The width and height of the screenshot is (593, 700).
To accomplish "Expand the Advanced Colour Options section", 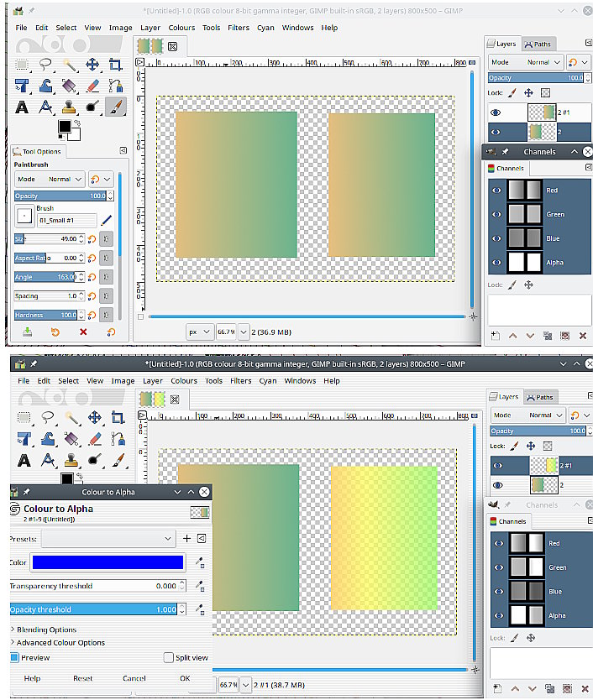I will 12,643.
